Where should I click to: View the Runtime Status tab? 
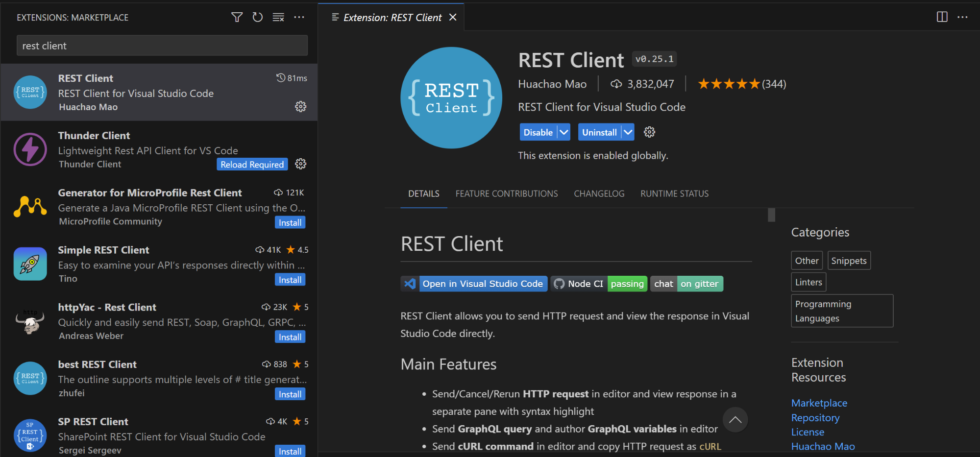click(x=674, y=194)
